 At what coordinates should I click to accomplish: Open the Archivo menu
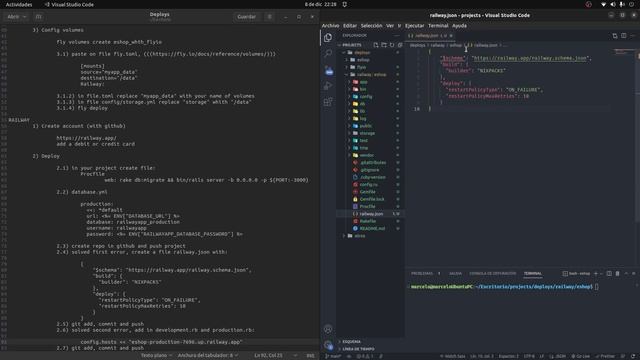[x=331, y=26]
